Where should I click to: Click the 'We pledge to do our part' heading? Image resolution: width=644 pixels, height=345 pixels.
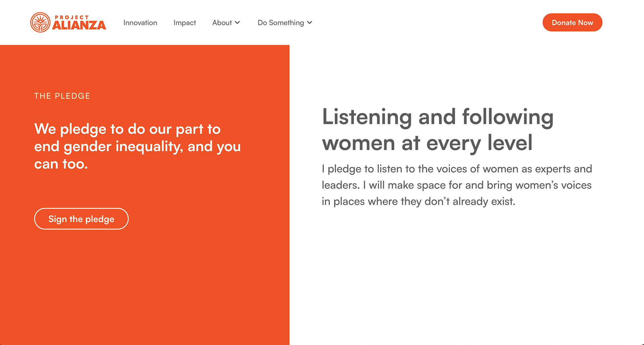pyautogui.click(x=127, y=129)
